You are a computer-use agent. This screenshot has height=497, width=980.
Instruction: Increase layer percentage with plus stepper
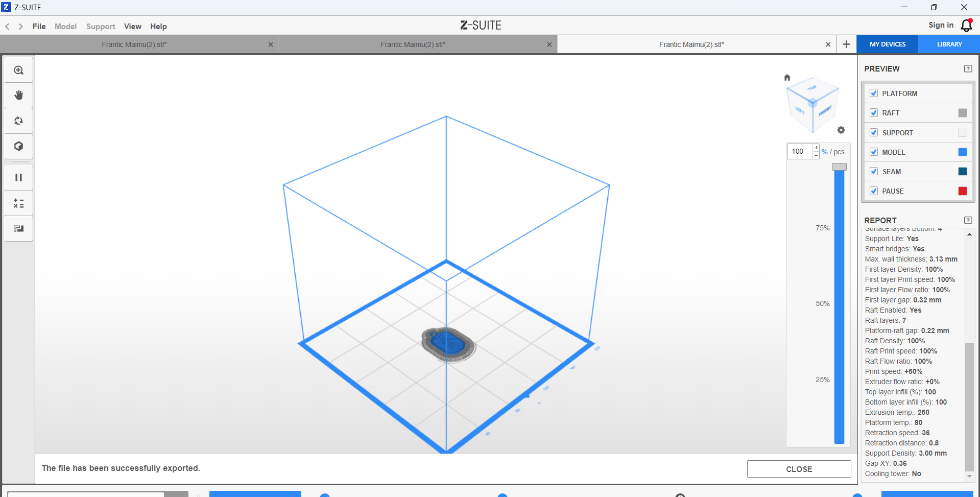[816, 148]
